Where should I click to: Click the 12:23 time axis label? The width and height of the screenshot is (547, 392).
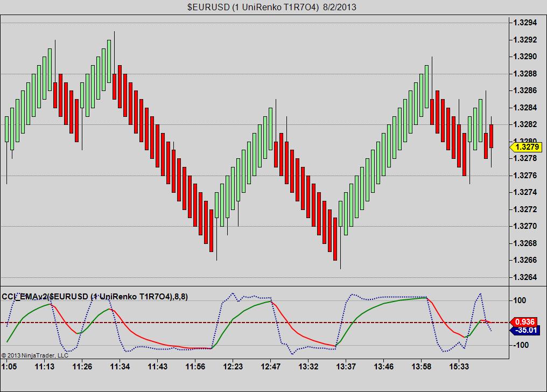pyautogui.click(x=233, y=367)
